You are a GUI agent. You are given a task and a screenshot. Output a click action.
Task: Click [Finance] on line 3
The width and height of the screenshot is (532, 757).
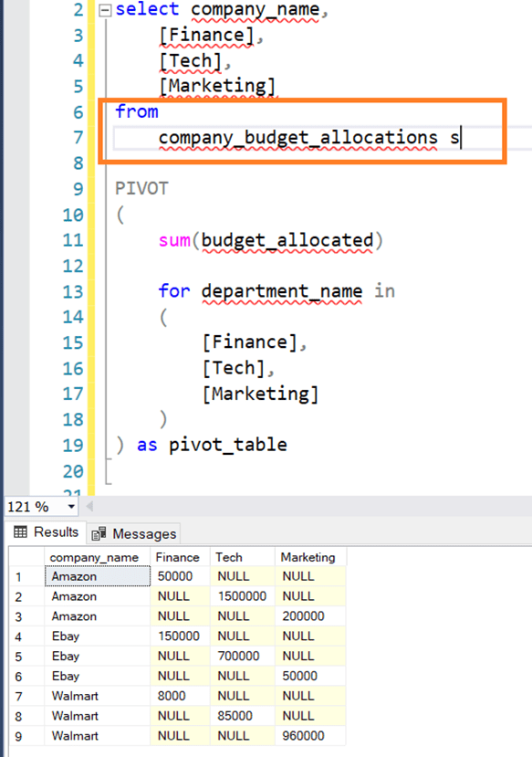coord(206,36)
